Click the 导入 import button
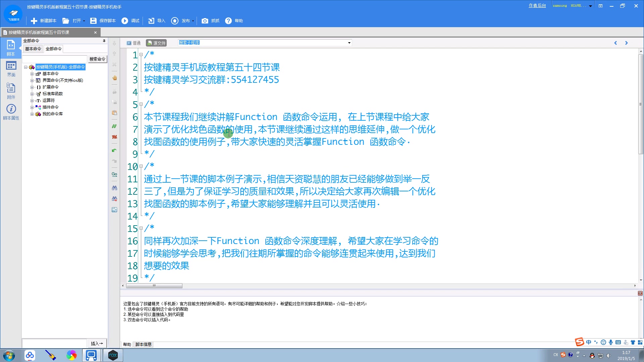Screen dimensions: 644x362 157,21
